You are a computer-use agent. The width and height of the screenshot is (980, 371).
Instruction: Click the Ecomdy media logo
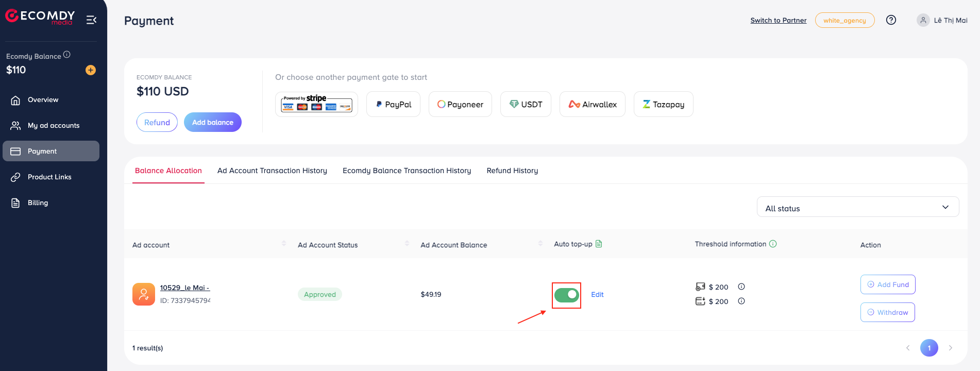[x=40, y=17]
